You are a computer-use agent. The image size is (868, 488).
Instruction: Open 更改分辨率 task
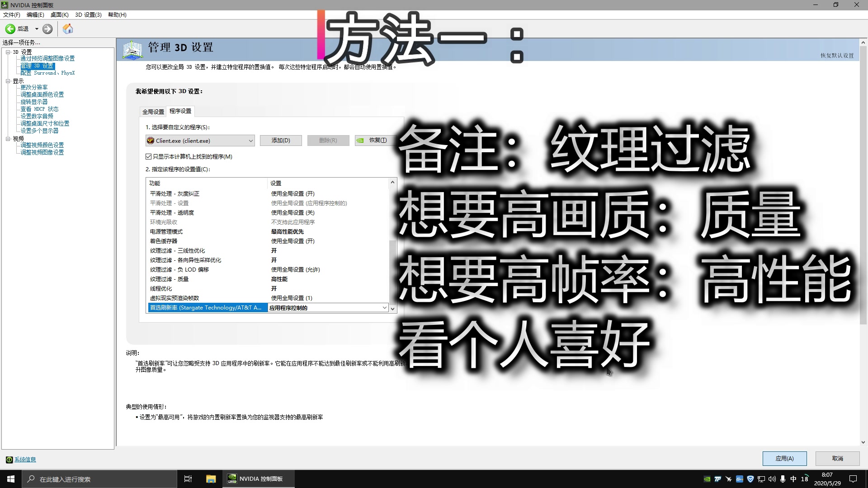click(x=34, y=87)
